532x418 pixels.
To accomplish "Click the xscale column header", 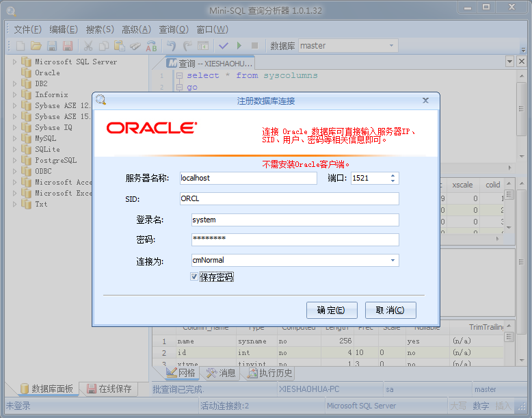I will click(x=462, y=185).
